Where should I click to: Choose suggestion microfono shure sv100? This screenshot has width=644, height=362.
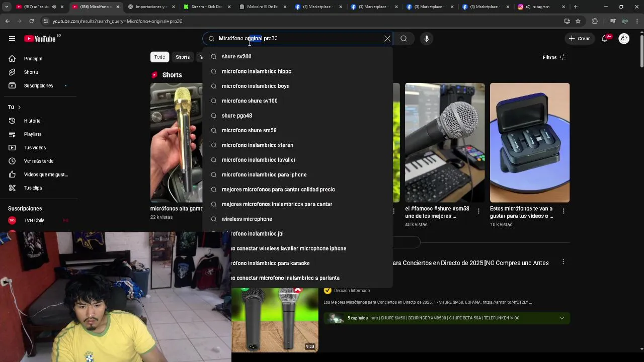pos(297,101)
